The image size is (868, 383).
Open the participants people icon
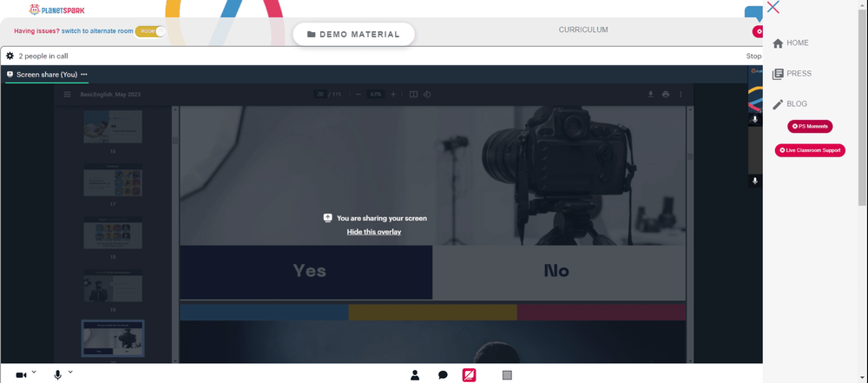(415, 375)
